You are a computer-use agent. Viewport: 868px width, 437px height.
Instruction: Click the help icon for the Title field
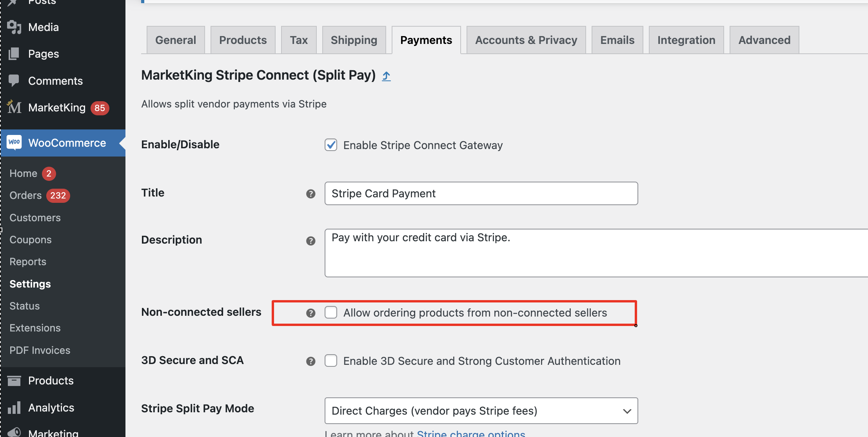311,194
